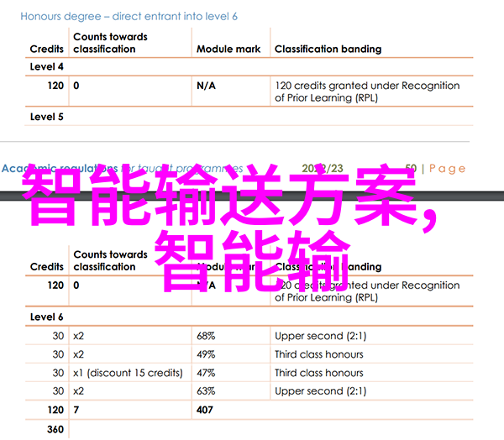The width and height of the screenshot is (504, 440).
Task: Click the heading 'Honours degree – direct entrant into level 6'
Action: pyautogui.click(x=129, y=17)
